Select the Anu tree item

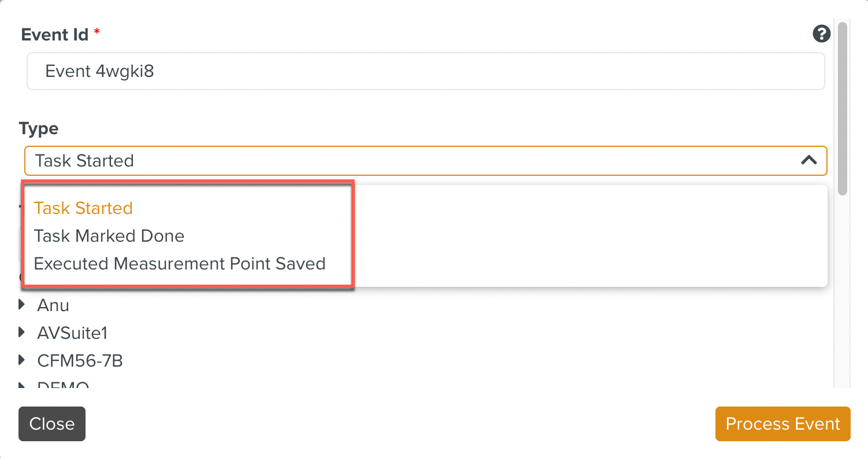53,305
